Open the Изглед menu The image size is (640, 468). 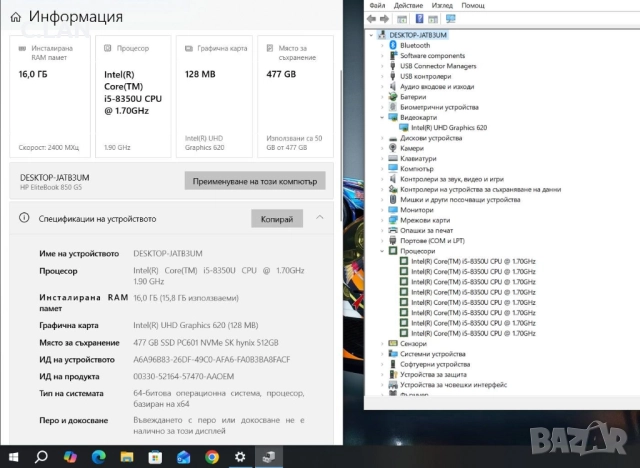[442, 5]
